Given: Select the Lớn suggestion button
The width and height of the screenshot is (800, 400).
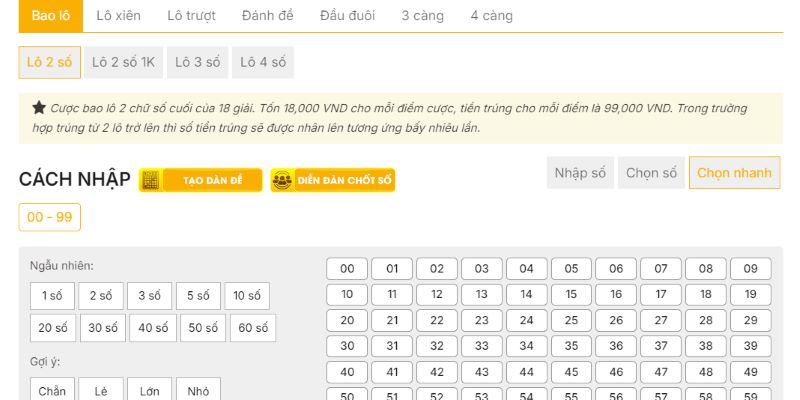Looking at the screenshot, I should click(149, 391).
